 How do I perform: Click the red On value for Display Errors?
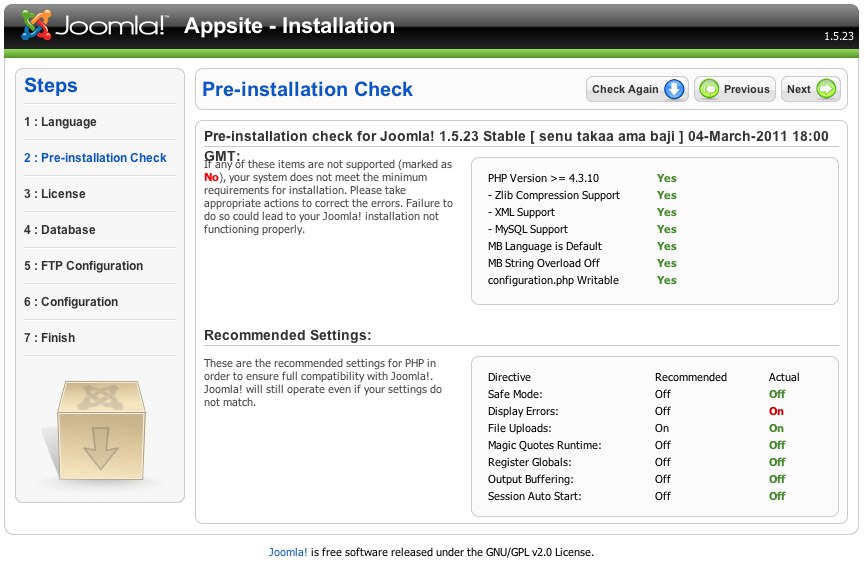(776, 412)
